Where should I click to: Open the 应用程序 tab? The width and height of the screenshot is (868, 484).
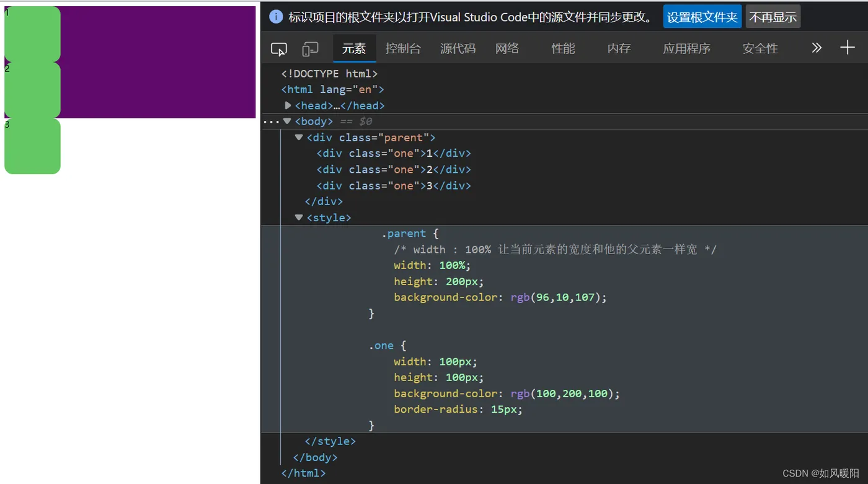click(686, 48)
